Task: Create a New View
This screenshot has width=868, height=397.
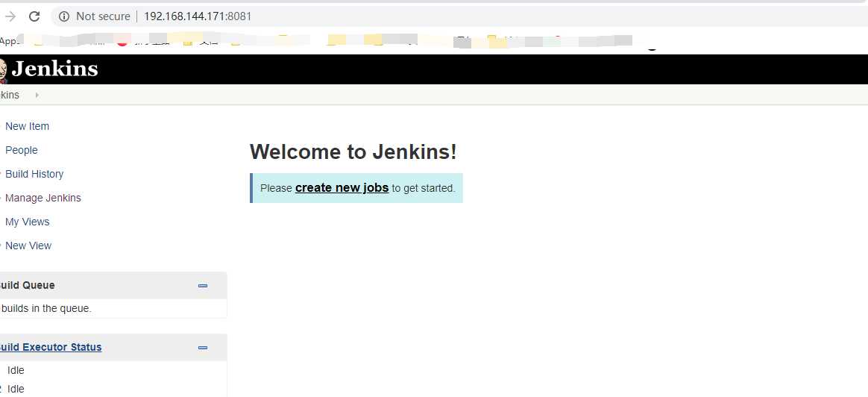Action: click(x=28, y=246)
